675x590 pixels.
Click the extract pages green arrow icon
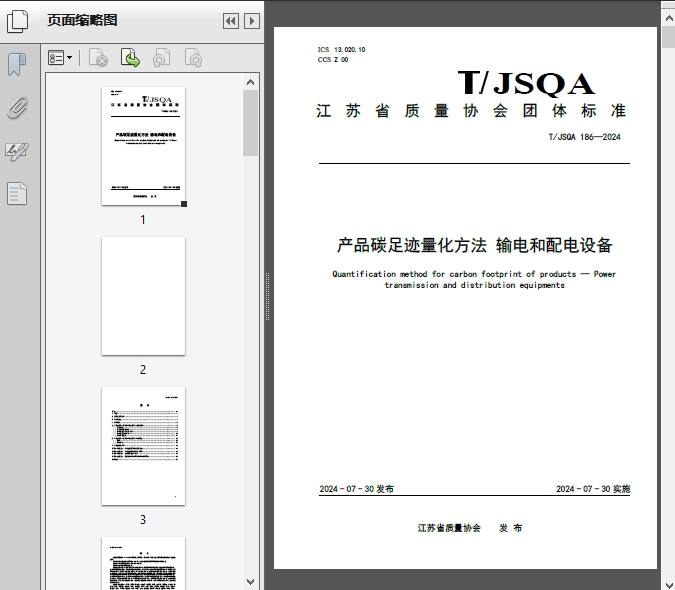[x=130, y=58]
